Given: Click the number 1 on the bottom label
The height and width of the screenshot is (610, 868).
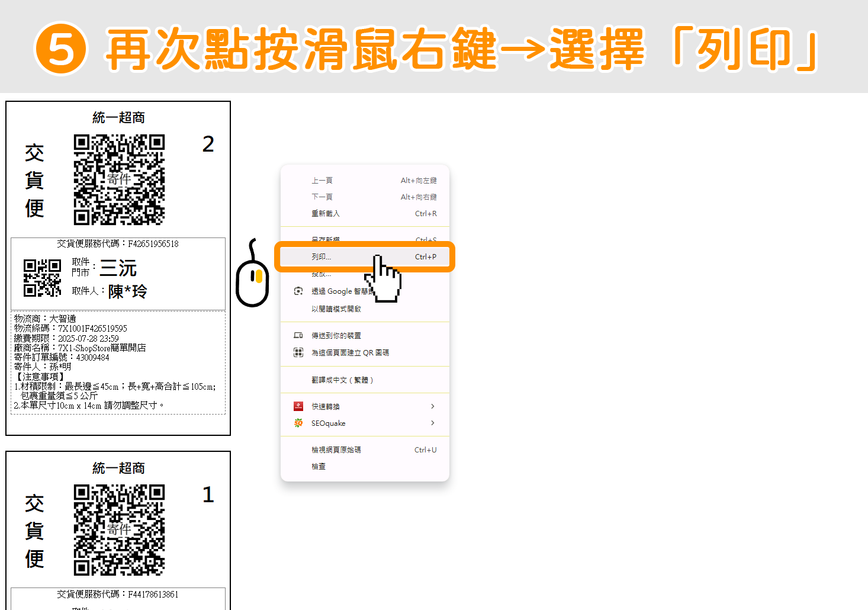Looking at the screenshot, I should 208,495.
